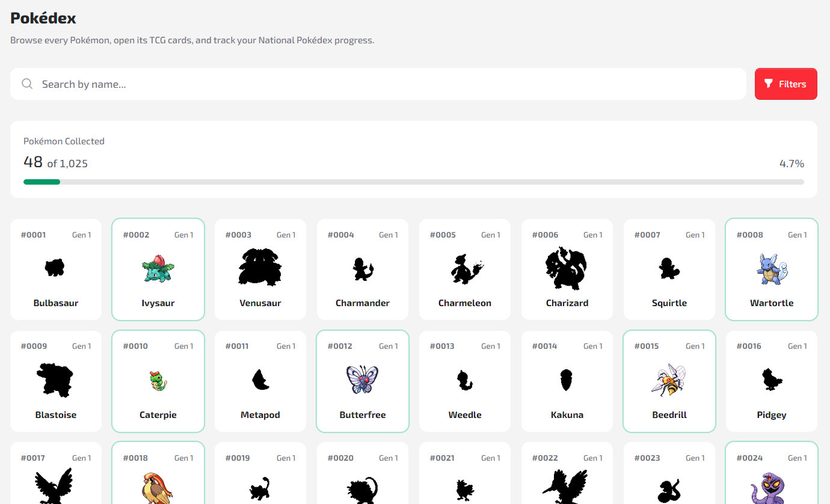The width and height of the screenshot is (830, 504).
Task: Open the Caterpie sprite image
Action: 158,380
